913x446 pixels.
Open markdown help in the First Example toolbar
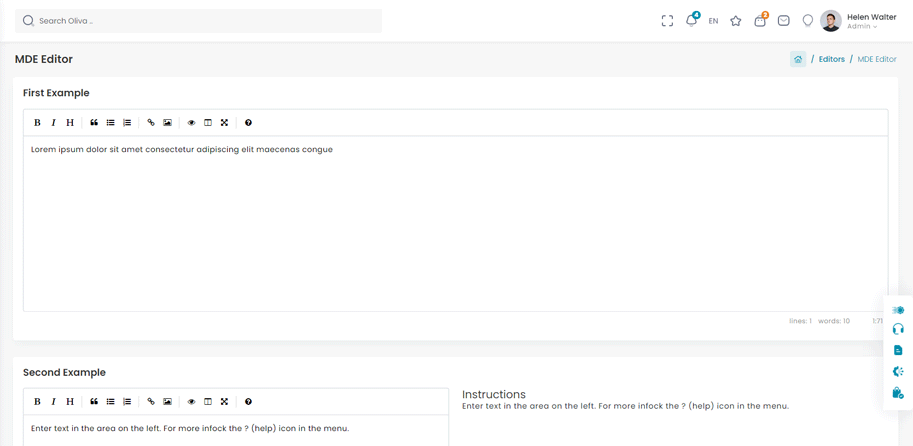tap(248, 123)
